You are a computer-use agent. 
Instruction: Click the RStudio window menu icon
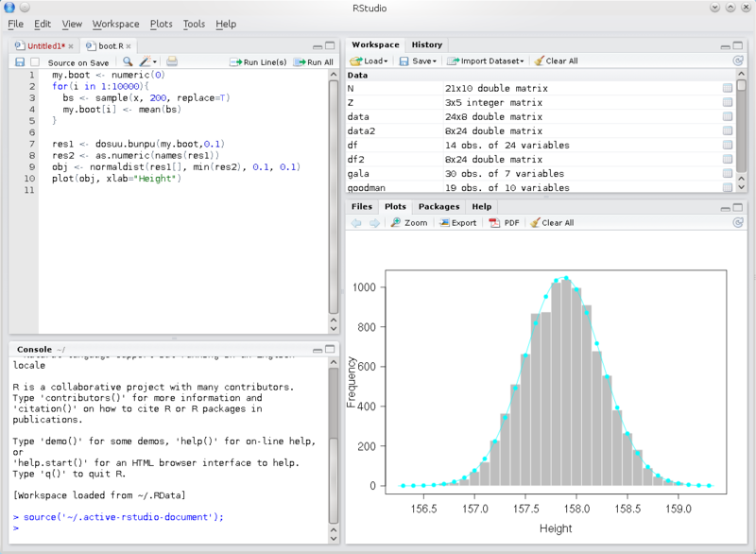(x=9, y=8)
